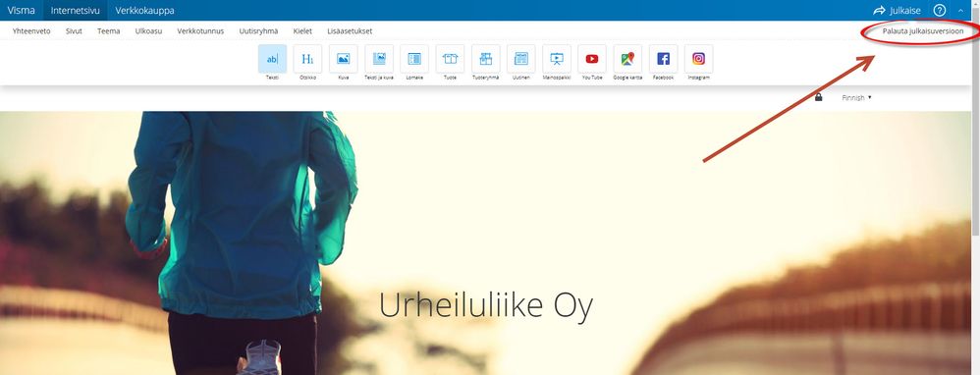980x375 pixels.
Task: Add a Lomake form block
Action: (x=414, y=59)
